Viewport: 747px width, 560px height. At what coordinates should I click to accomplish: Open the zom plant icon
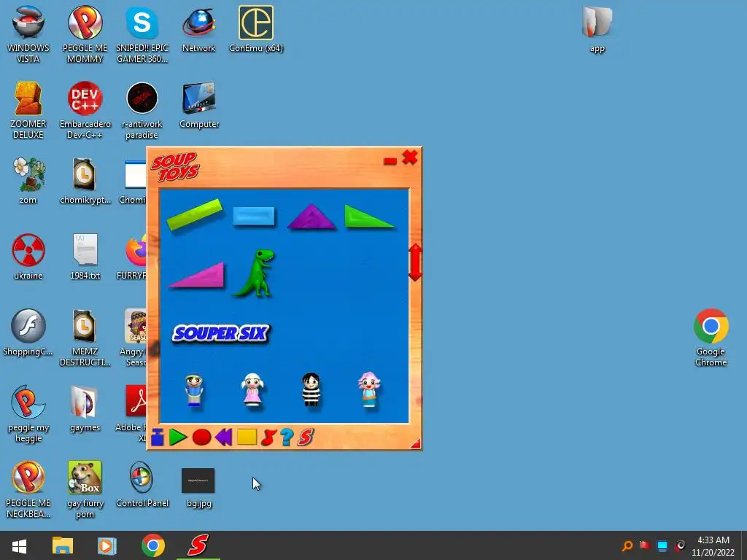tap(28, 181)
